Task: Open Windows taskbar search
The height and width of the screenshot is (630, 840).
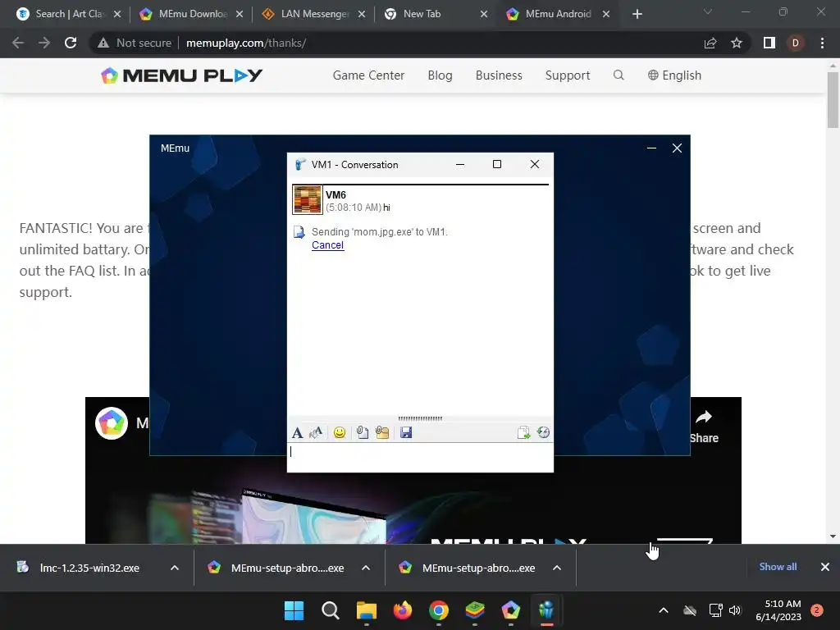Action: click(331, 610)
